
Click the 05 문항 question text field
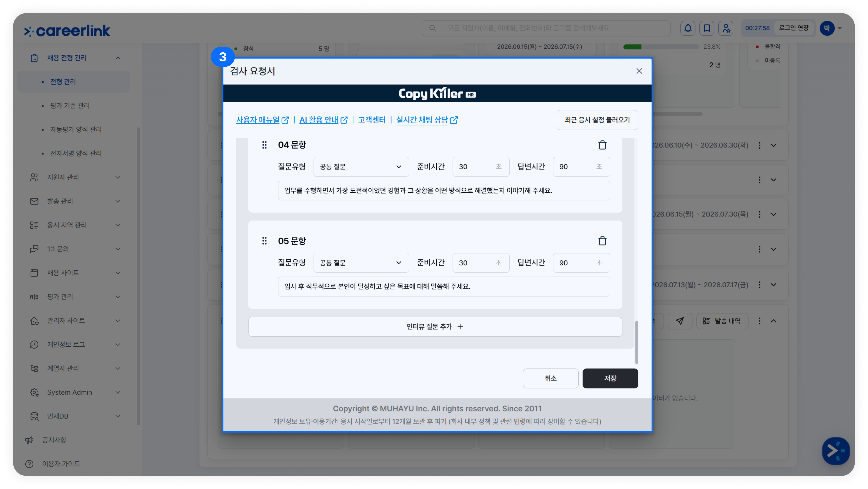coord(444,287)
